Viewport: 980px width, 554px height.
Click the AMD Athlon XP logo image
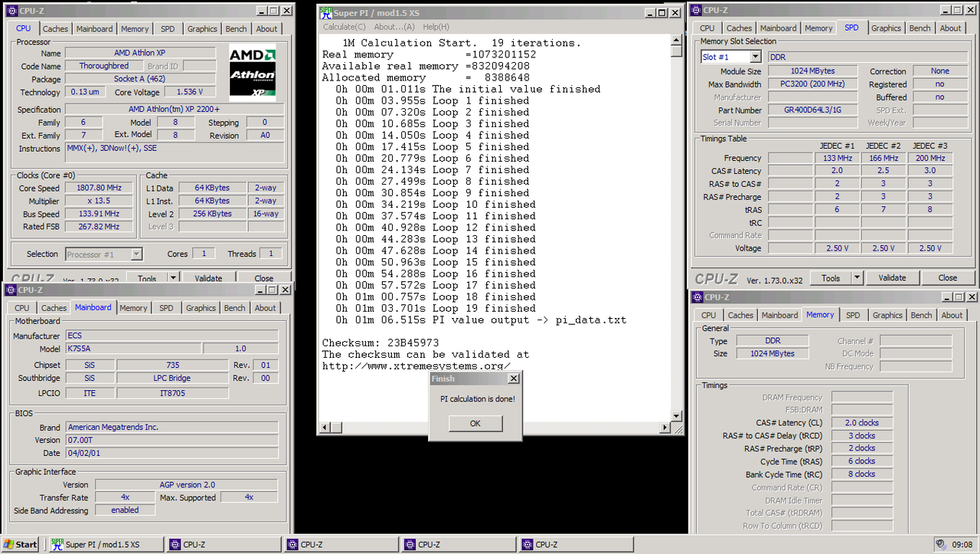pyautogui.click(x=252, y=74)
